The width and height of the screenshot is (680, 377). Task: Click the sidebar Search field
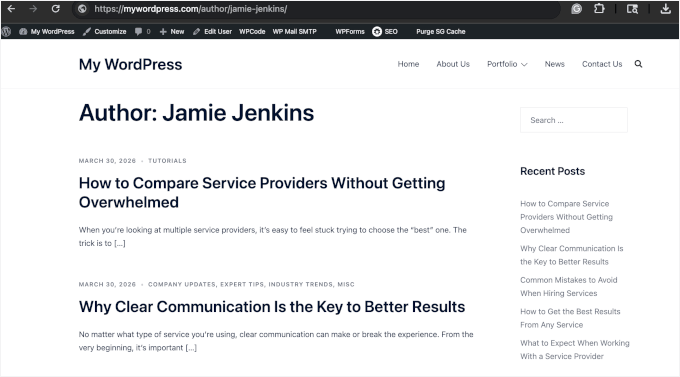574,120
